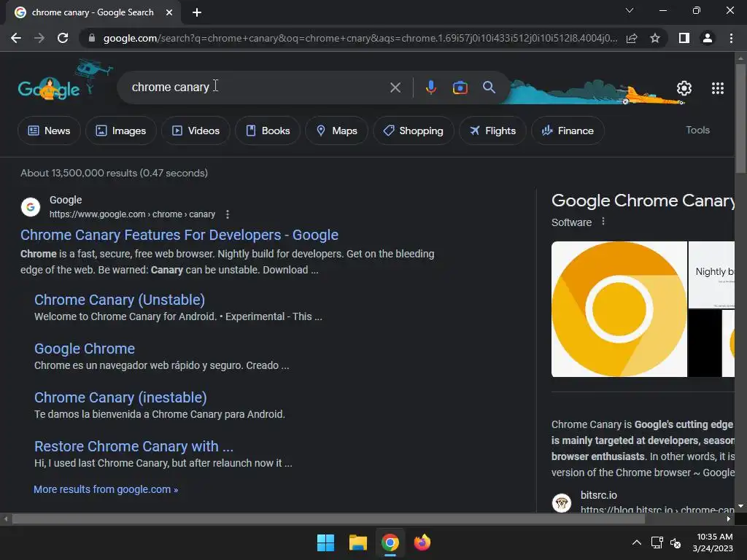Click the muted volume tray icon
This screenshot has height=560, width=747.
(676, 542)
